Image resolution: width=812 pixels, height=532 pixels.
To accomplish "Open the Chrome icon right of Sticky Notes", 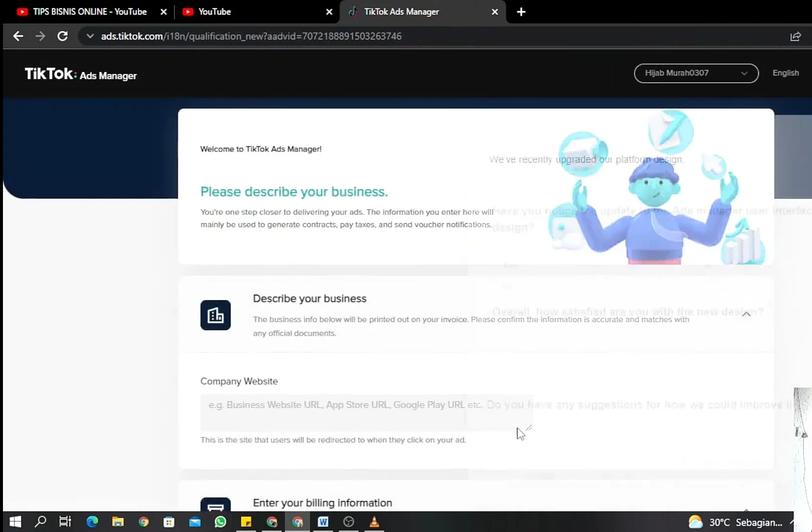I will (271, 522).
